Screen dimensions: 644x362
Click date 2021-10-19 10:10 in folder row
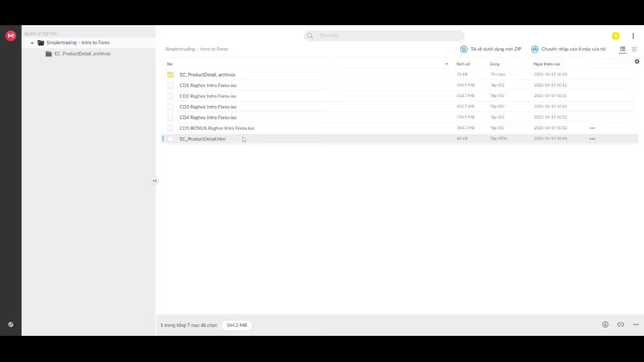(550, 74)
